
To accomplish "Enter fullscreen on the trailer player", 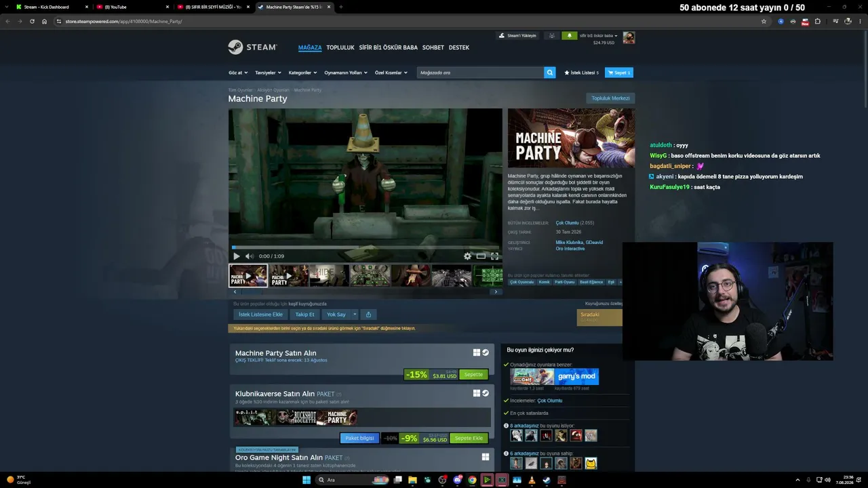I will click(x=494, y=256).
